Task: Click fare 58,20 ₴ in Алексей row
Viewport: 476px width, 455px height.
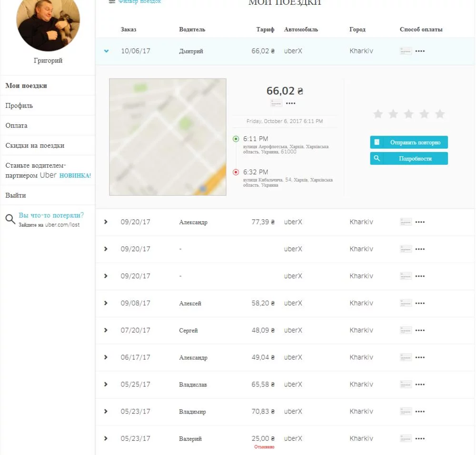Action: tap(263, 303)
